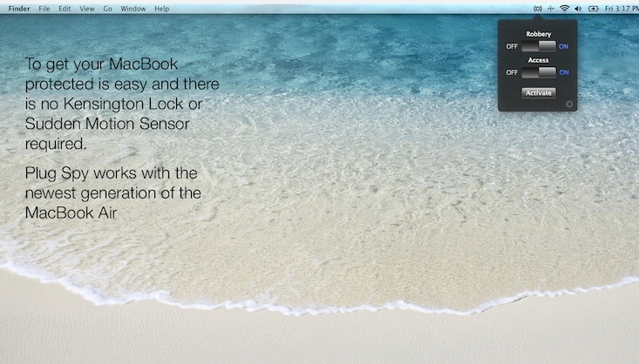The height and width of the screenshot is (364, 639).
Task: Open the volume control in menu bar
Action: coord(578,9)
